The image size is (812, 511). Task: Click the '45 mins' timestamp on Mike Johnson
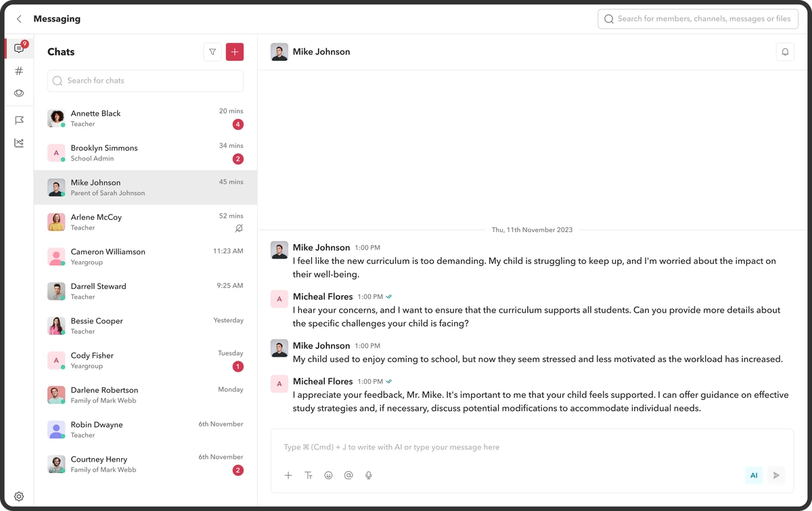[231, 182]
